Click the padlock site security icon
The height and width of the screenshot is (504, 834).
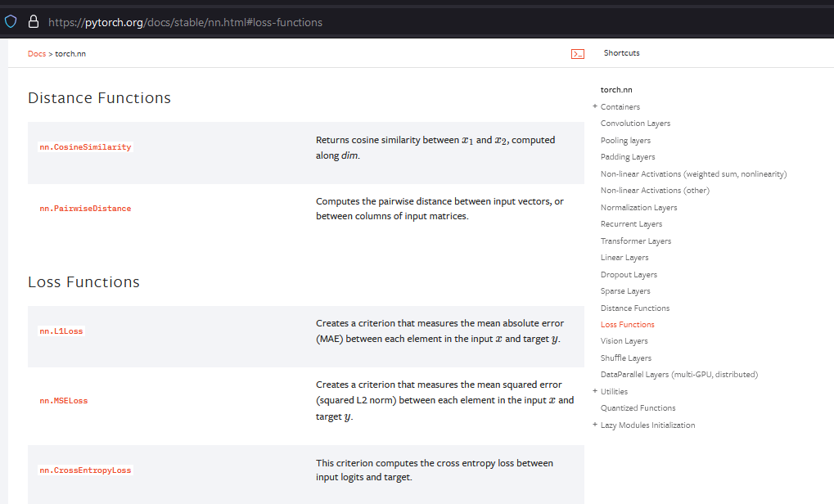(x=34, y=22)
